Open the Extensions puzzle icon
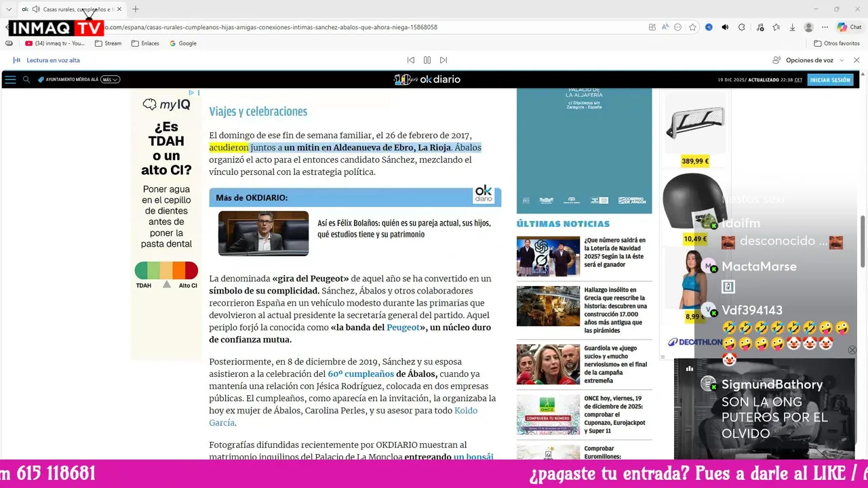The image size is (868, 488). (741, 27)
